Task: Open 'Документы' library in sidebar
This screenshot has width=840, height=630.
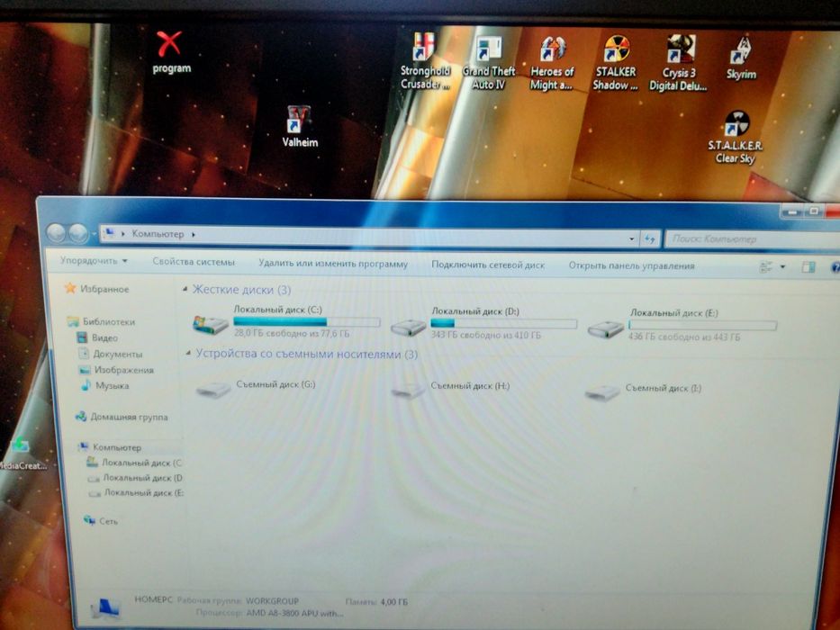Action: (x=117, y=354)
